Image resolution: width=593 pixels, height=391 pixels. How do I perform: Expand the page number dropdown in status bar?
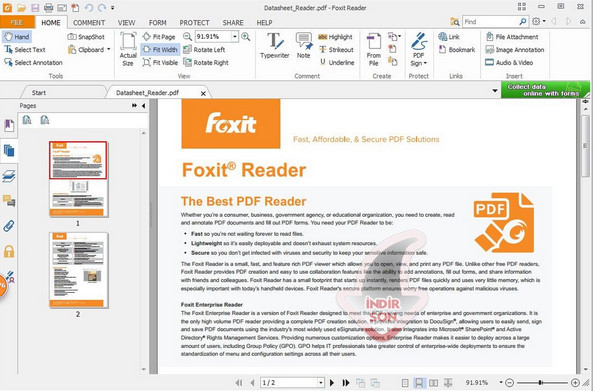click(321, 383)
